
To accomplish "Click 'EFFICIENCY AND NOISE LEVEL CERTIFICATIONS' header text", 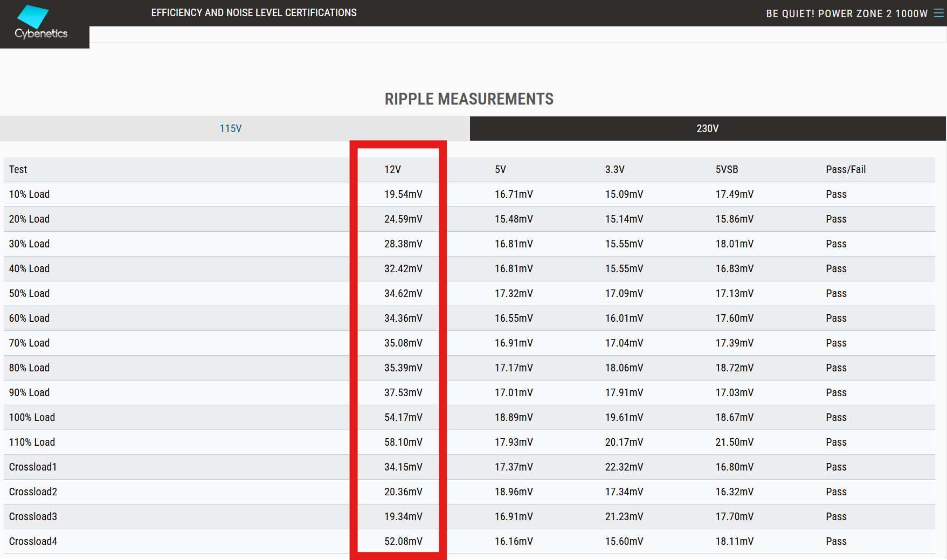I will coord(254,12).
